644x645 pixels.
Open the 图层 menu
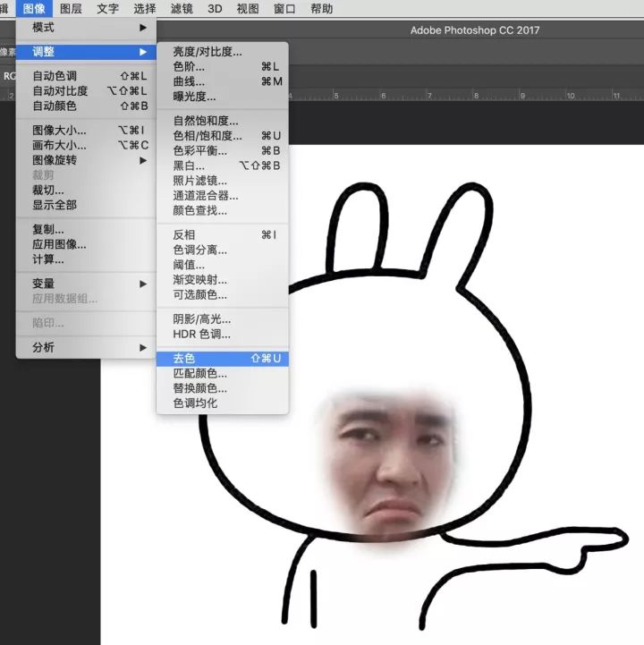click(x=71, y=9)
